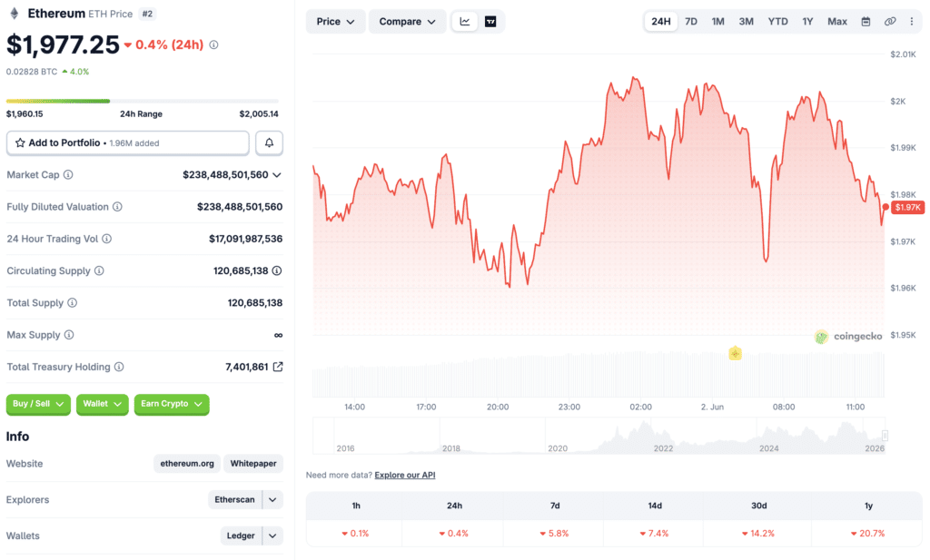Open the Compare dropdown
Image resolution: width=930 pixels, height=560 pixels.
pyautogui.click(x=407, y=22)
